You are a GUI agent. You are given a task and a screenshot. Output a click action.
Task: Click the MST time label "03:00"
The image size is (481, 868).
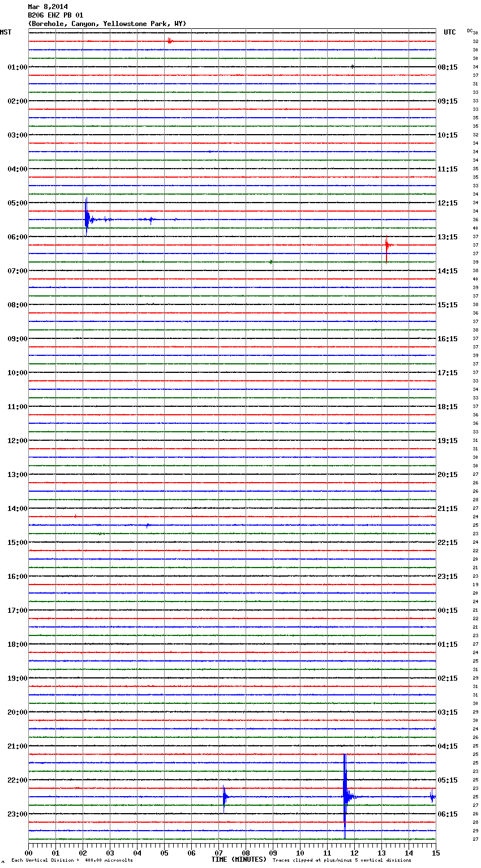(x=18, y=135)
